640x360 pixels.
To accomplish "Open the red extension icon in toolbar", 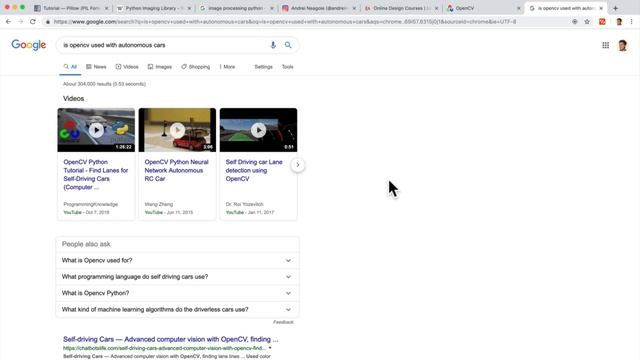I will pyautogui.click(x=602, y=22).
